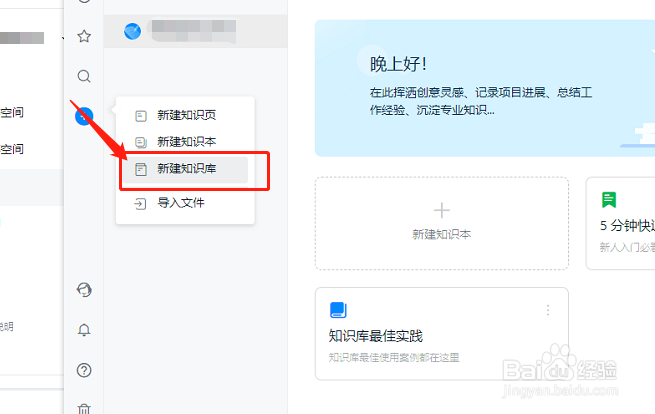Select 新建知识本 from the popup menu

pyautogui.click(x=186, y=142)
